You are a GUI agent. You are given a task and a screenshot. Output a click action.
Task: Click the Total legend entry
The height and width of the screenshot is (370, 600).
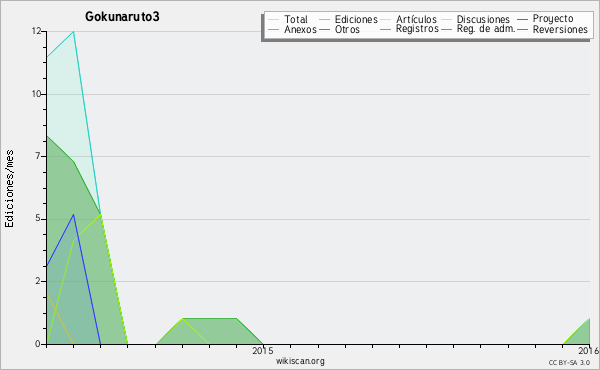pos(296,19)
